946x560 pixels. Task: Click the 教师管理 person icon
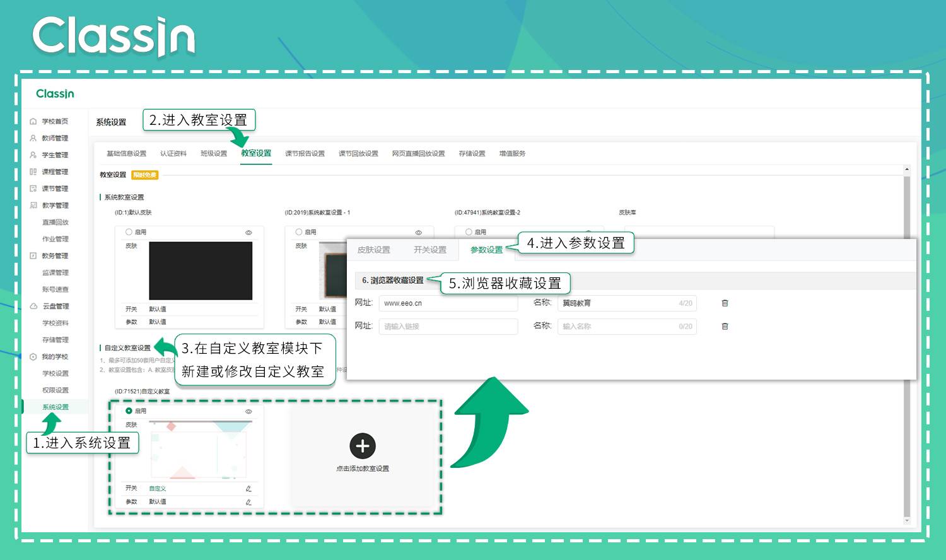coord(33,138)
